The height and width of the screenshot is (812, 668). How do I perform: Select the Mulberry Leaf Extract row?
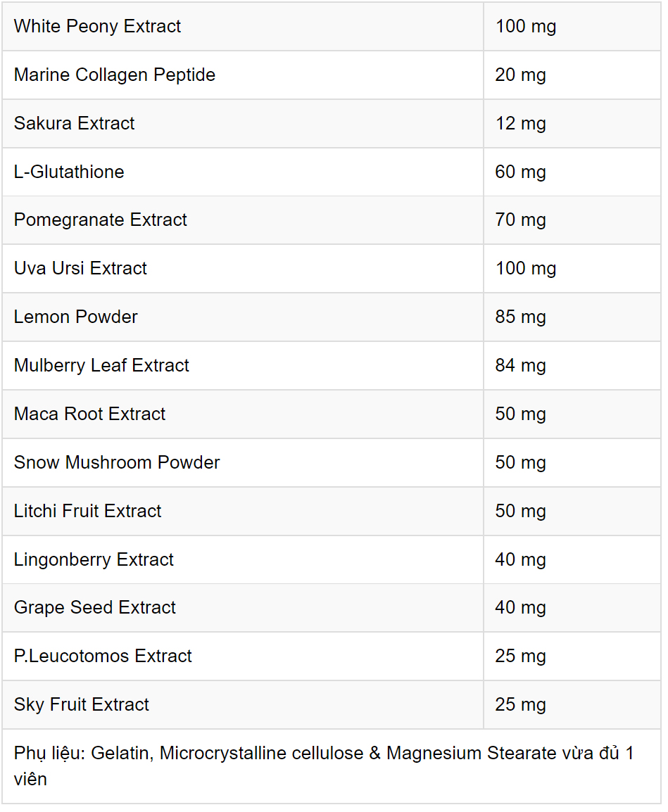tap(331, 366)
